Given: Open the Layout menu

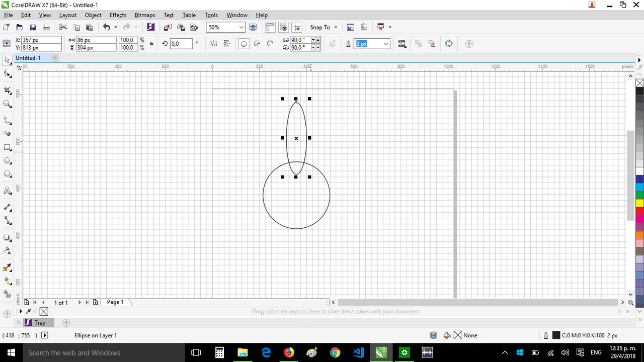Looking at the screenshot, I should pyautogui.click(x=67, y=15).
